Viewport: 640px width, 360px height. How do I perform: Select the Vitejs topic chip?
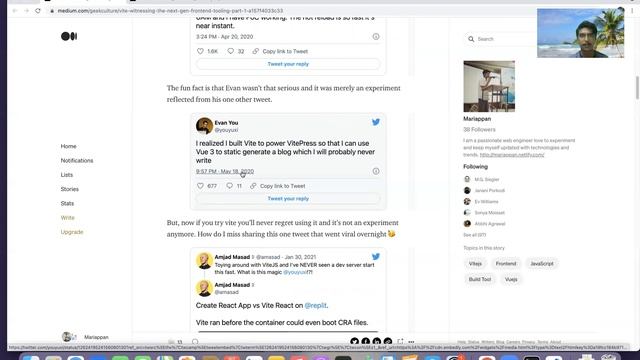[x=475, y=264]
